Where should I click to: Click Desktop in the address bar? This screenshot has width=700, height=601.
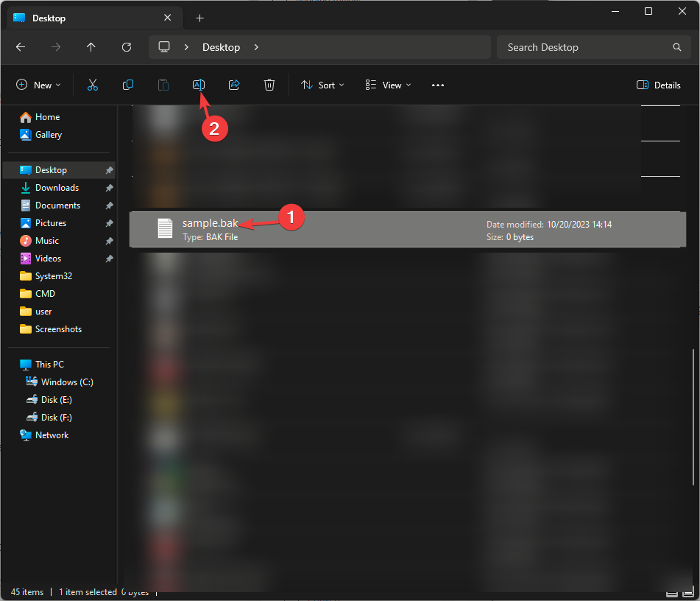click(x=221, y=47)
